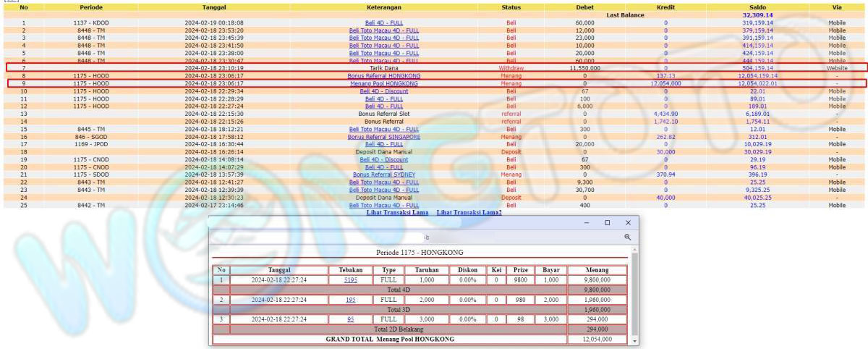Click the Bonus Referral SINGAPORE link
Image resolution: width=868 pixels, height=349 pixels.
(x=383, y=136)
